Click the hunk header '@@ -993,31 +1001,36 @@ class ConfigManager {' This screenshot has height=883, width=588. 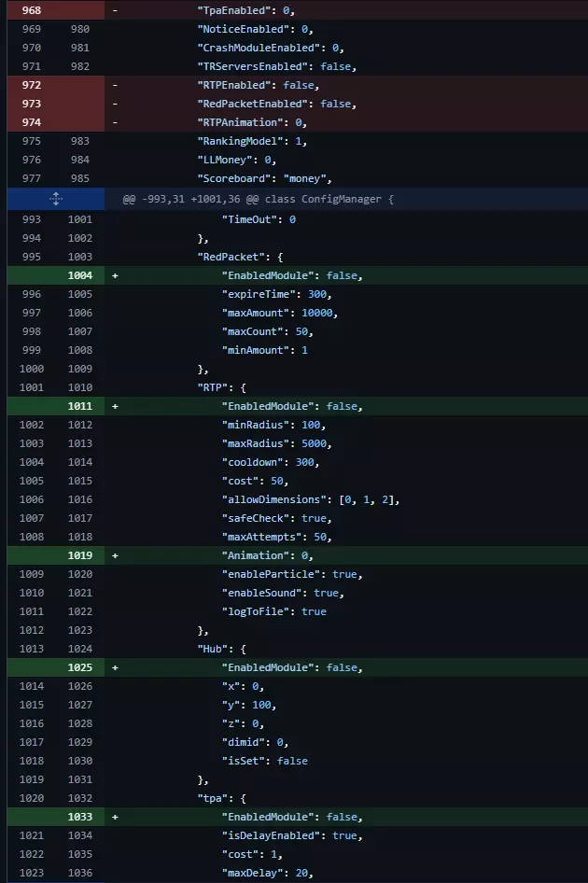(258, 199)
